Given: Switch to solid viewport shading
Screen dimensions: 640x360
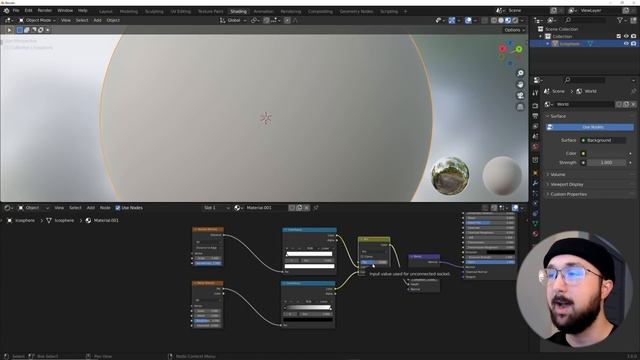Looking at the screenshot, I should click(501, 20).
